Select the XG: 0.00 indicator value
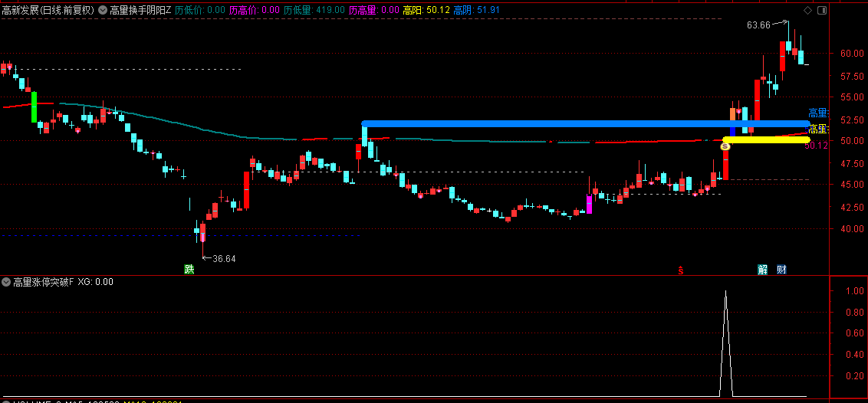Screen dimensions: 868x403 [95, 282]
